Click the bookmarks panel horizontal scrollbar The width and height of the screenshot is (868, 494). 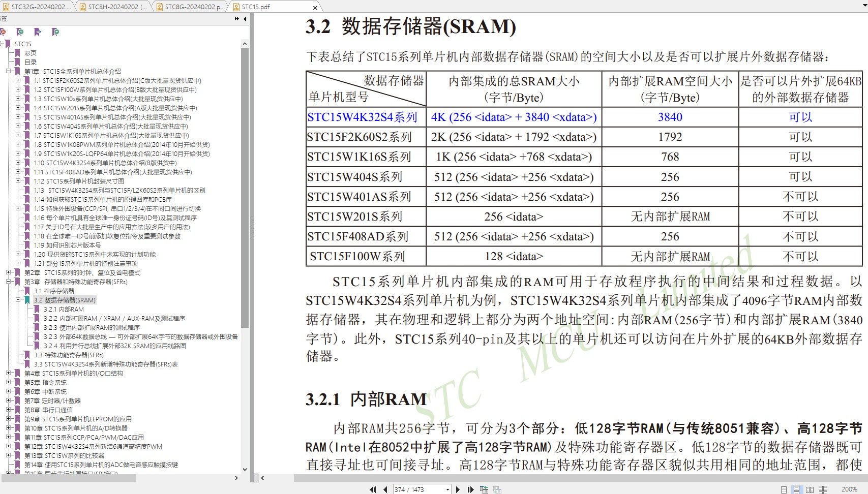click(x=69, y=478)
